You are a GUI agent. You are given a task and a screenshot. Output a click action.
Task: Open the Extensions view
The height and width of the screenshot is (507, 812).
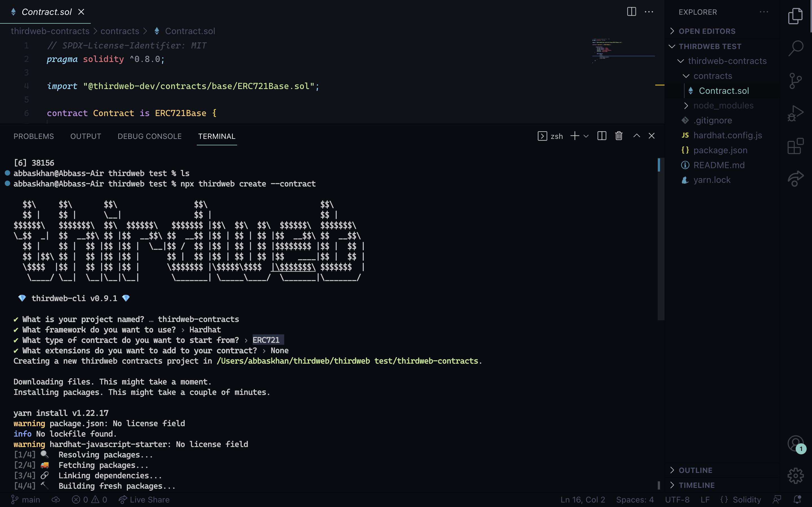(x=795, y=146)
